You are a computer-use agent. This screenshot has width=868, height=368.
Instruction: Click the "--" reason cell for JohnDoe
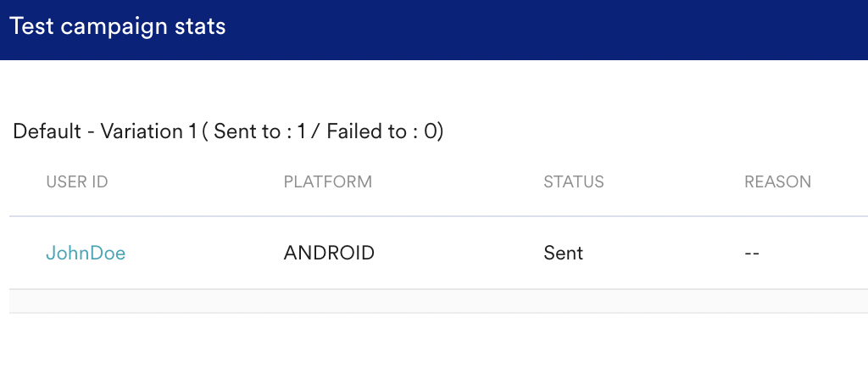pos(752,253)
